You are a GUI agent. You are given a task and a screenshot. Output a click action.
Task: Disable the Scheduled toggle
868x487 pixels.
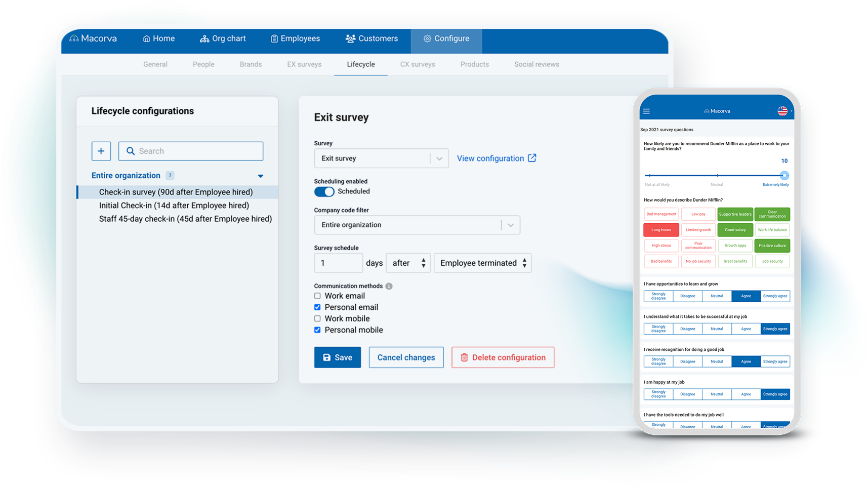pos(324,192)
